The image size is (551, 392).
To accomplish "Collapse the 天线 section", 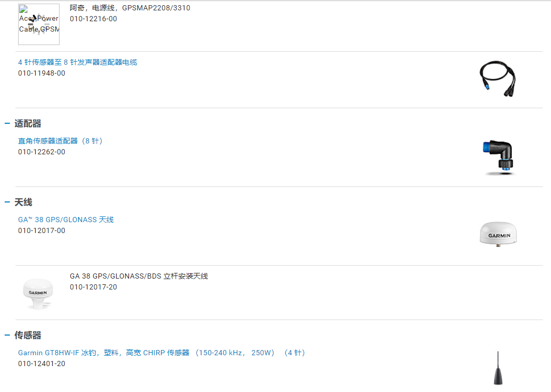I will pos(7,202).
